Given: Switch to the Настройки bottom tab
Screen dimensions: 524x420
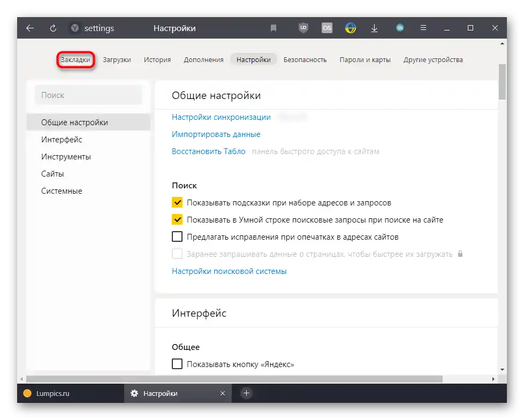Looking at the screenshot, I should click(178, 394).
